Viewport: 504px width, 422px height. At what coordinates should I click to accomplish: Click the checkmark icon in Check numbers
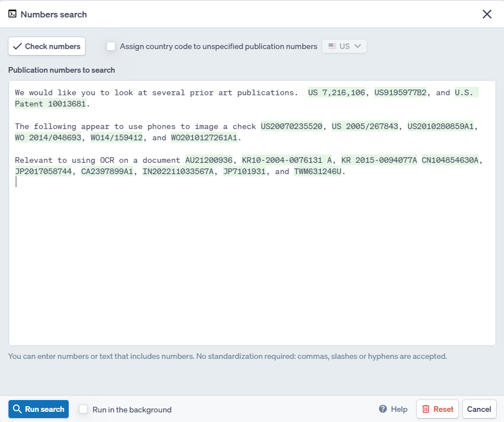17,46
